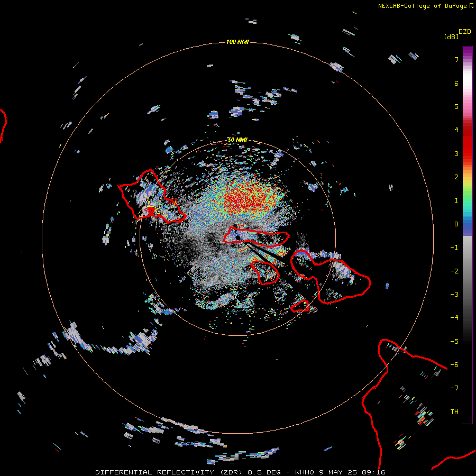476x476 pixels.
Task: Click the -5 value on color scale
Action: click(x=454, y=341)
